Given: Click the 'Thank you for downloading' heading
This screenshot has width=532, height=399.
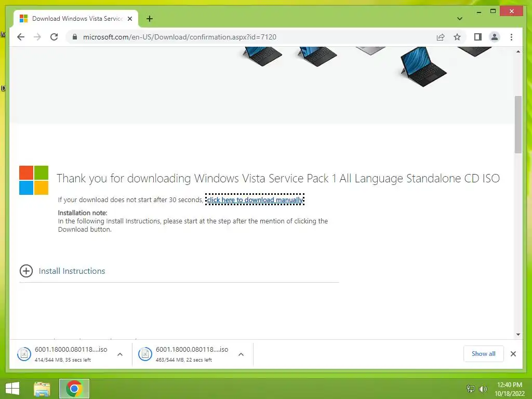Looking at the screenshot, I should click(x=278, y=179).
